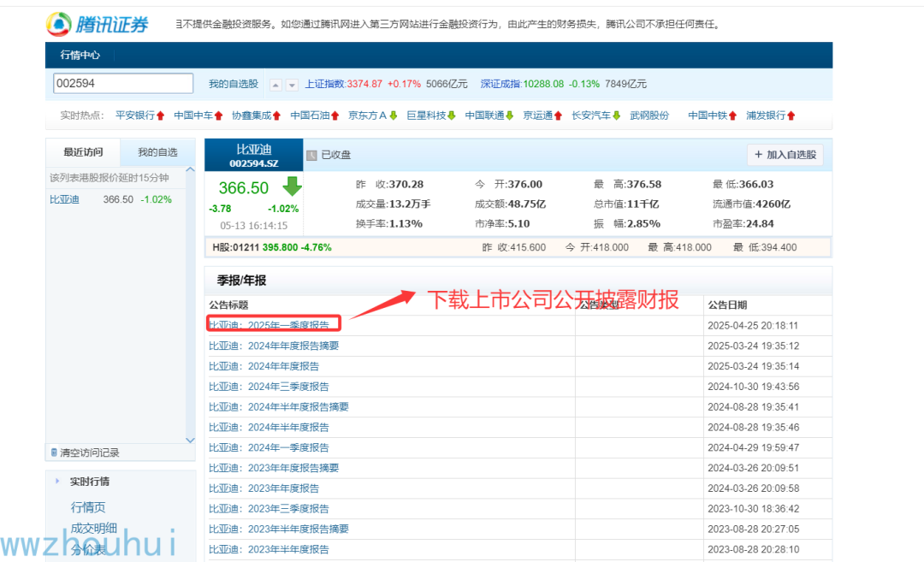Click the 市盈率:24.84 value
This screenshot has height=562, width=924.
coord(743,223)
